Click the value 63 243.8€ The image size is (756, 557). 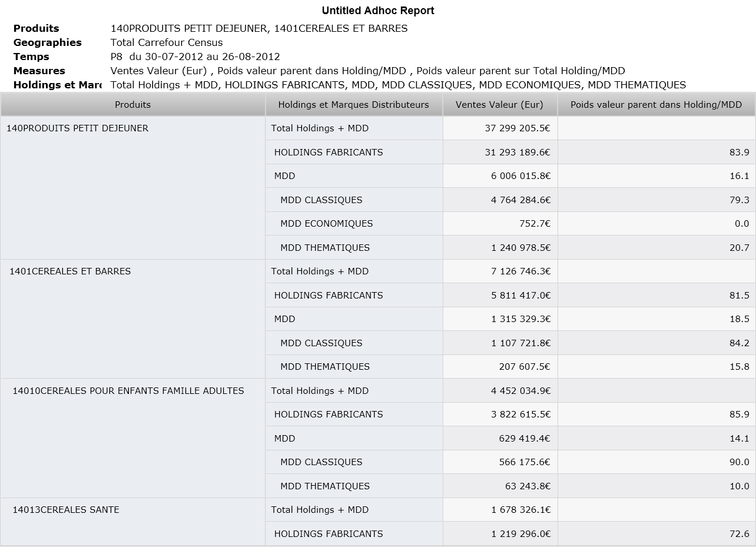(x=528, y=486)
